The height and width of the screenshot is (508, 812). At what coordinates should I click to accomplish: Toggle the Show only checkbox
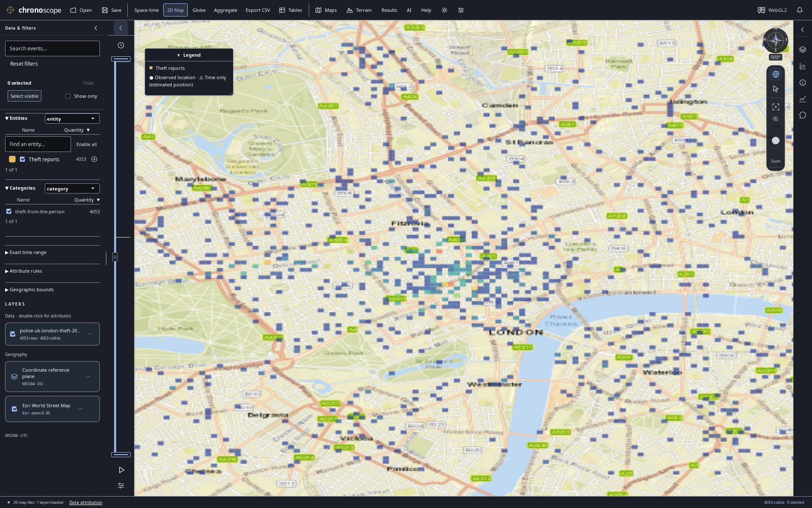coord(68,96)
